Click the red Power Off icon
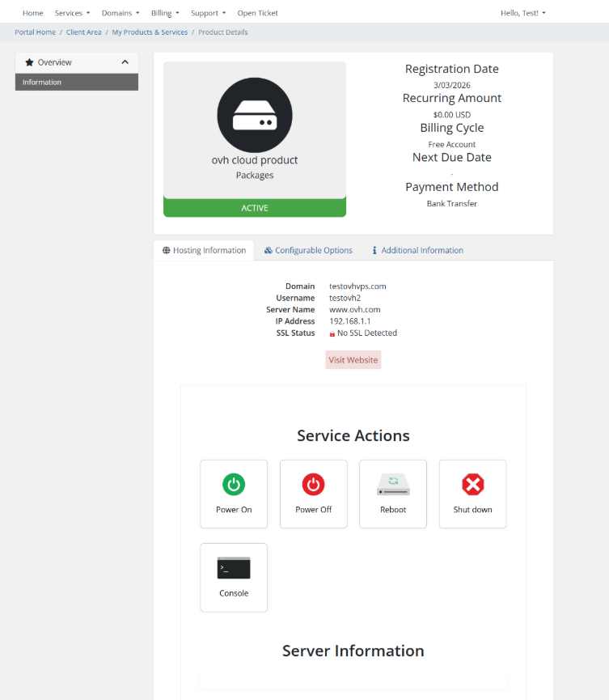Viewport: 609px width, 700px height. click(x=313, y=485)
